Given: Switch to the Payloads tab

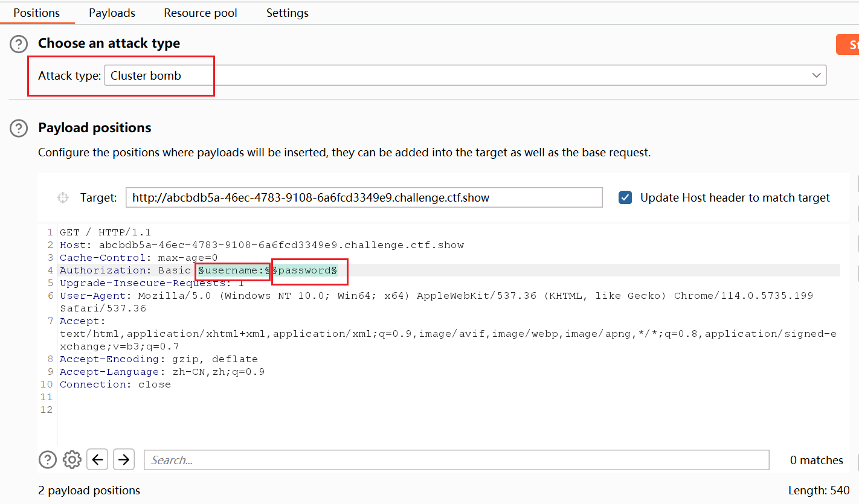Looking at the screenshot, I should pos(112,13).
